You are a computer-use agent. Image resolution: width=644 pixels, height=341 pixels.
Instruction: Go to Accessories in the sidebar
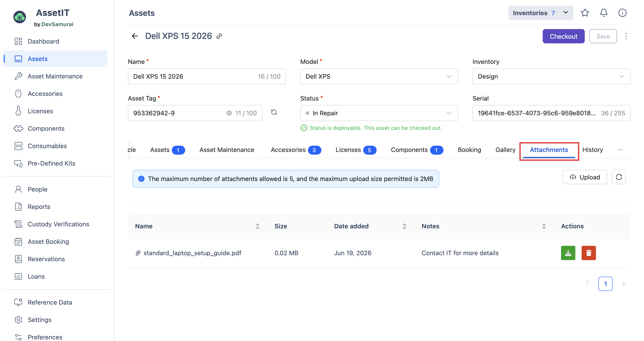tap(55, 93)
